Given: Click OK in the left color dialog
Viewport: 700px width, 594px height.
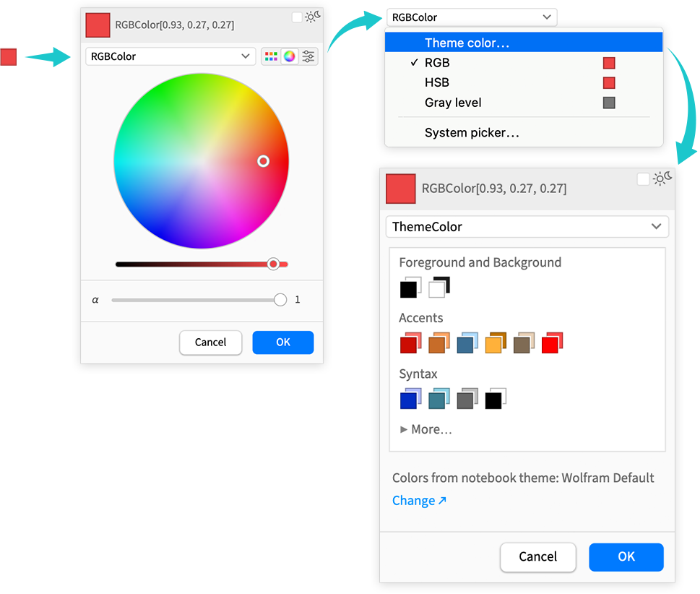Looking at the screenshot, I should (283, 342).
